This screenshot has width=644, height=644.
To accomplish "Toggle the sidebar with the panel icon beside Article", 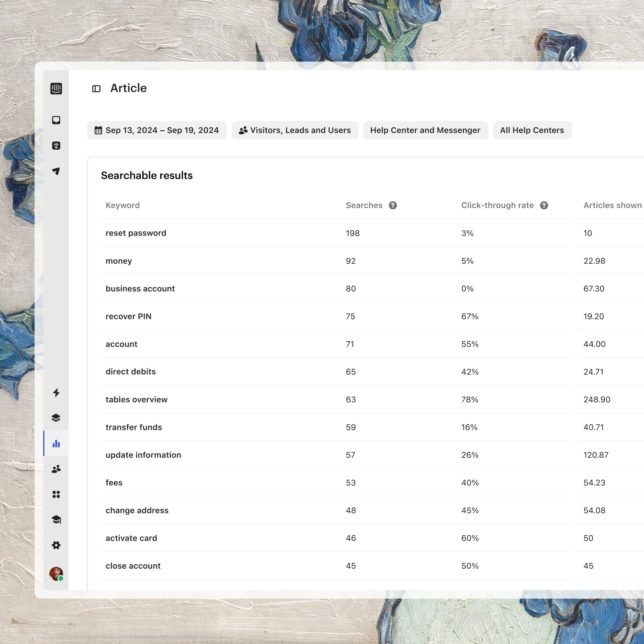I will pyautogui.click(x=96, y=88).
